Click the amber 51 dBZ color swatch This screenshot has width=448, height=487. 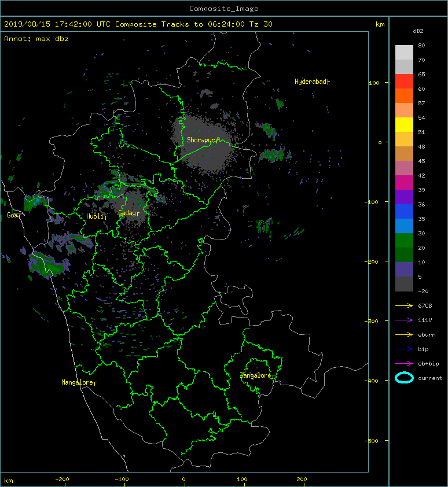click(404, 139)
